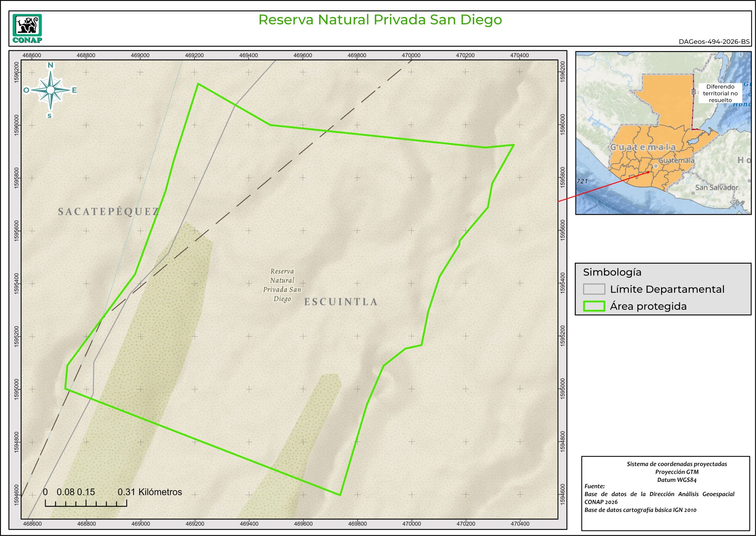Click the Guatemala city label on inset map
Image resolution: width=756 pixels, height=536 pixels.
click(x=676, y=160)
